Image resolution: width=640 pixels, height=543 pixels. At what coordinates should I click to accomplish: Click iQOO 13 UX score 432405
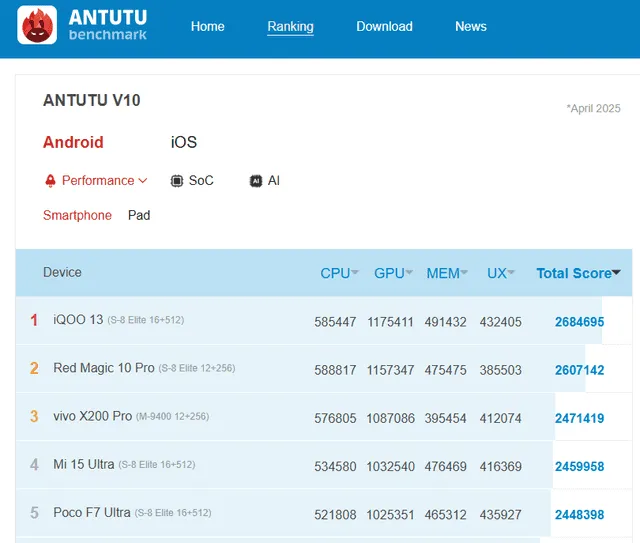click(x=501, y=322)
